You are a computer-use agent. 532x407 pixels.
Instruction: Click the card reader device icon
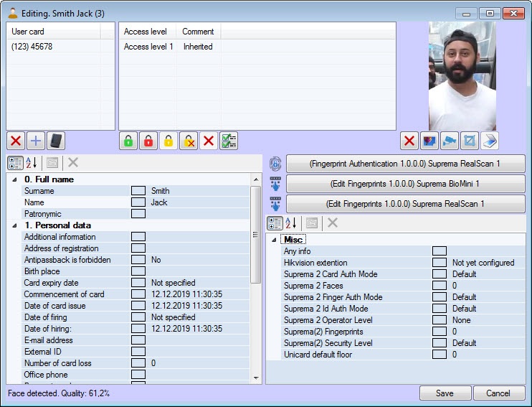[56, 141]
